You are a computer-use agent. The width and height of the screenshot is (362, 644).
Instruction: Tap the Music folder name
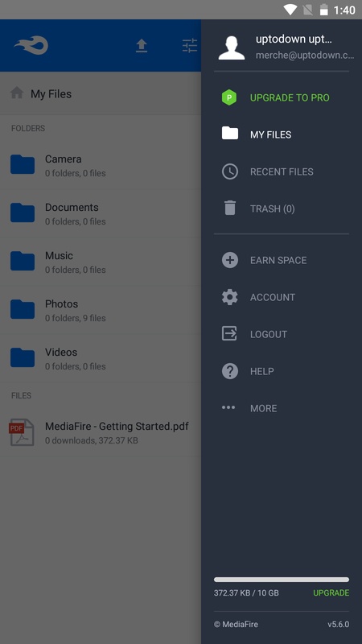coord(59,255)
